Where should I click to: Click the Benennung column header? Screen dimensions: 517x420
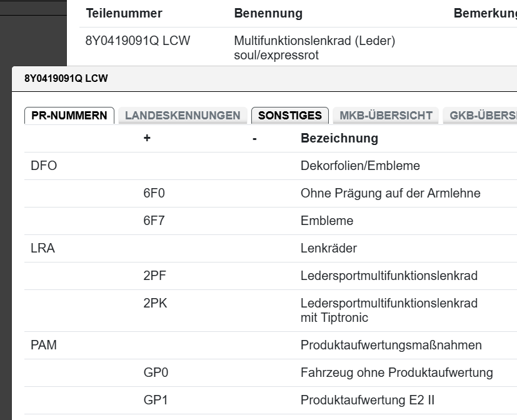point(268,13)
